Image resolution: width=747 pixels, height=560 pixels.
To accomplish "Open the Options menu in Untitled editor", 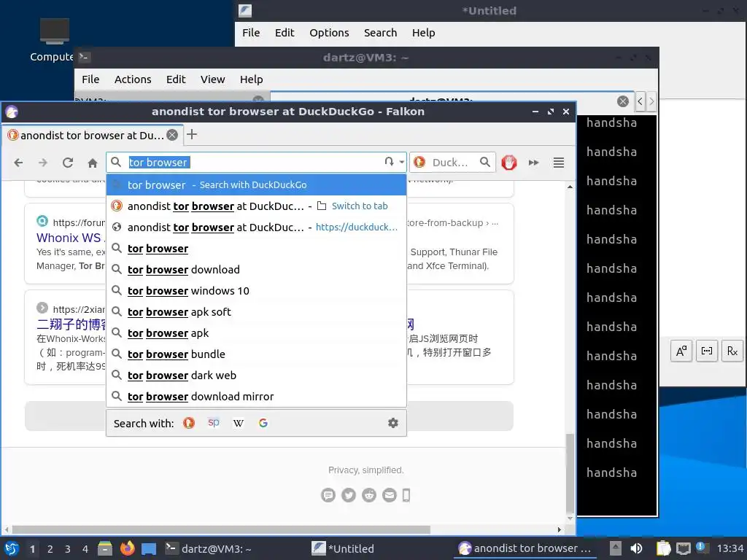I will click(329, 33).
